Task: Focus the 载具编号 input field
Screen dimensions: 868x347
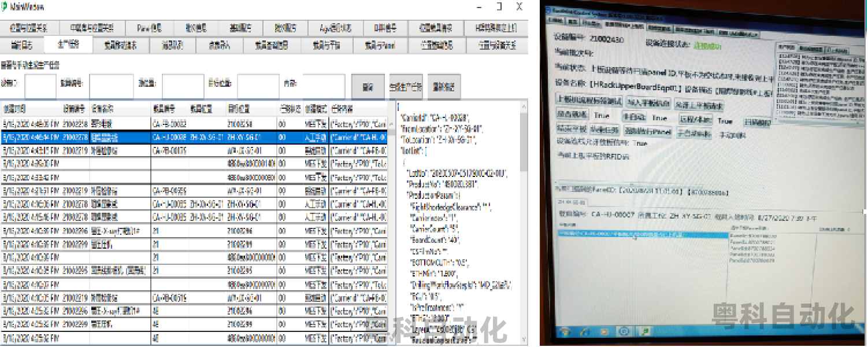Action: pos(111,86)
